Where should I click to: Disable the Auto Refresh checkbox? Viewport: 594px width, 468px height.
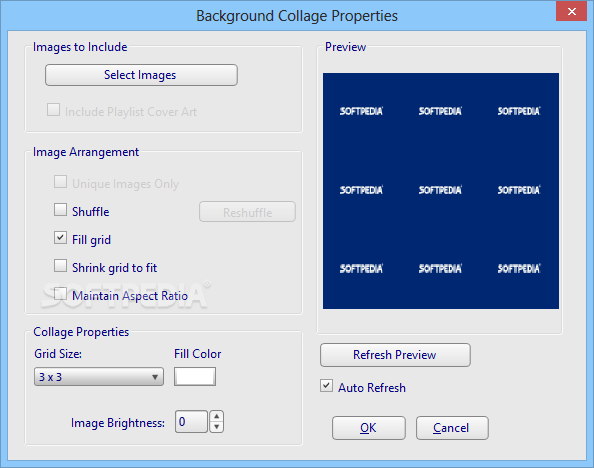pos(327,386)
